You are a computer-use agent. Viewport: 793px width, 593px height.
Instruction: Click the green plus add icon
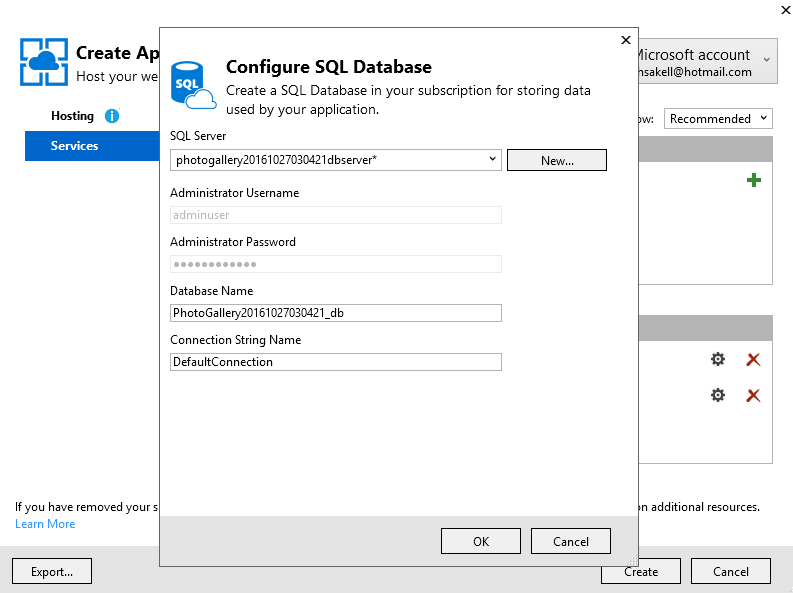click(753, 180)
